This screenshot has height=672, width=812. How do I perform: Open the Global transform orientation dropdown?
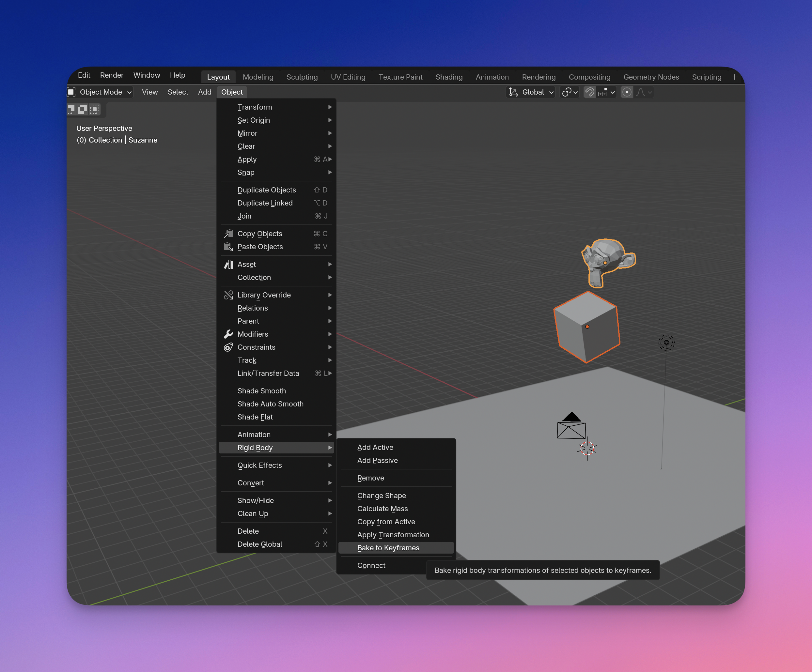(531, 92)
